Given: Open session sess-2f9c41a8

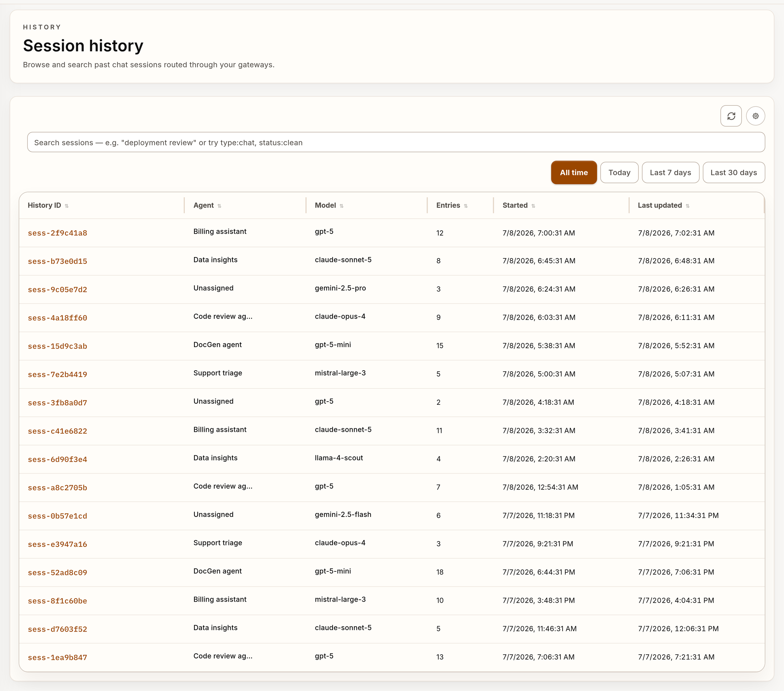Looking at the screenshot, I should pyautogui.click(x=58, y=233).
